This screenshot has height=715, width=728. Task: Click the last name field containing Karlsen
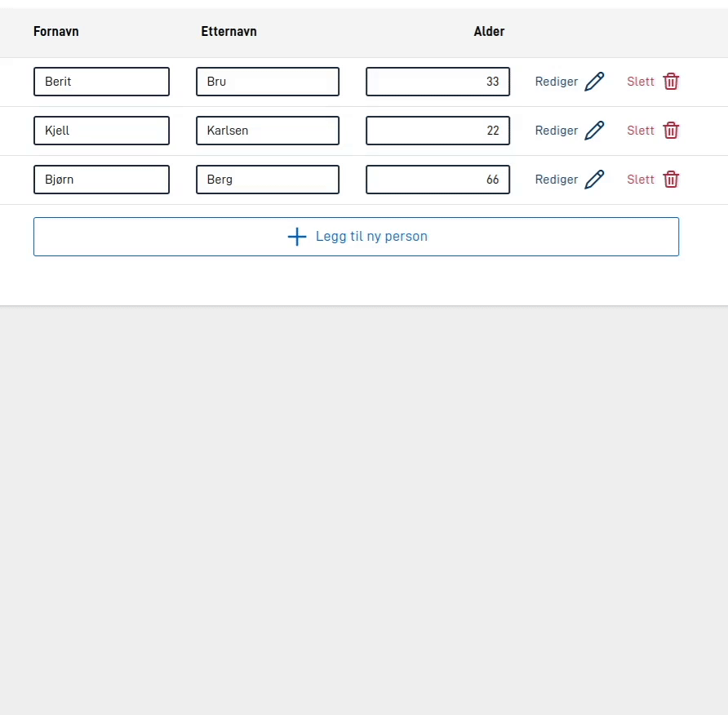tap(268, 131)
